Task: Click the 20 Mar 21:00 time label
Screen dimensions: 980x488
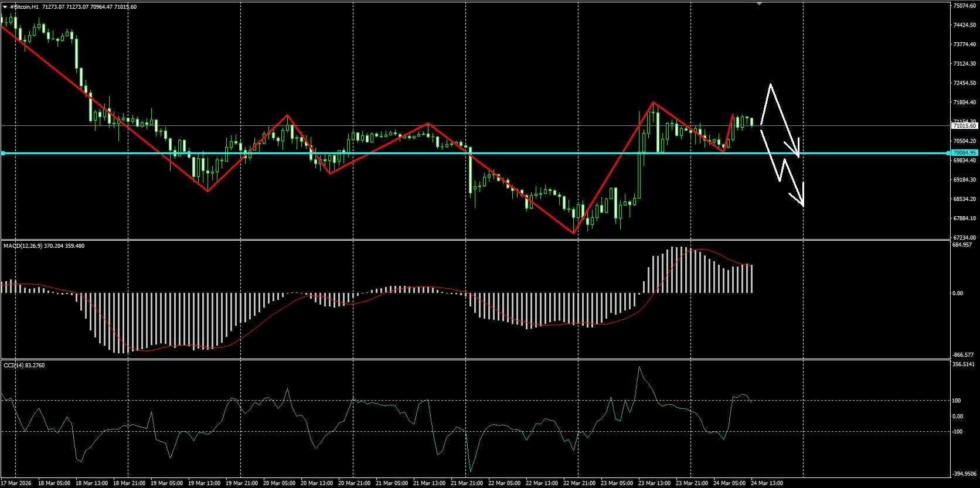Action: coord(354,483)
